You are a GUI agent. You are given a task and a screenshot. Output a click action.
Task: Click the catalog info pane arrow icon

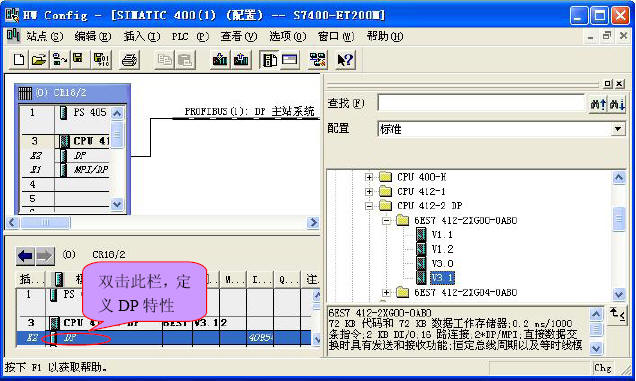click(617, 314)
